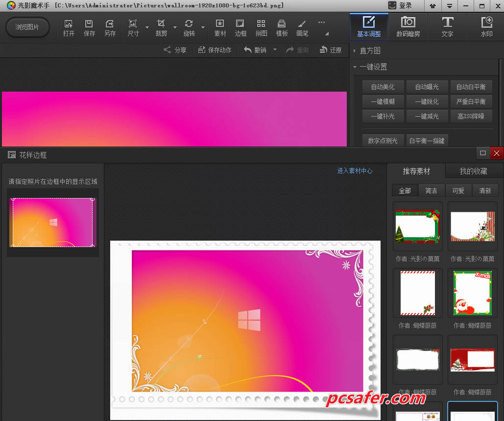Filter frames by 简洁 category
The height and width of the screenshot is (421, 504).
tap(431, 191)
